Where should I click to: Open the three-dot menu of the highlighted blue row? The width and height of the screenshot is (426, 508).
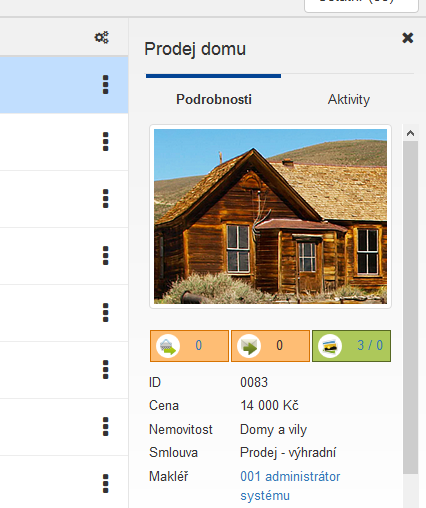(x=105, y=85)
